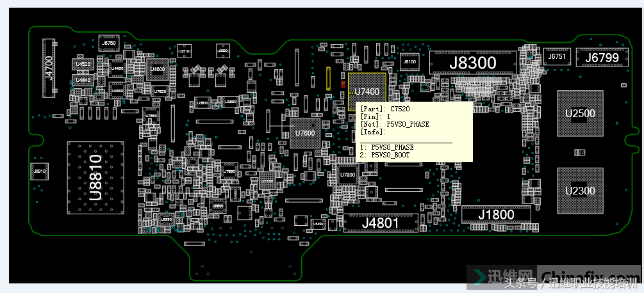Click the J8300 connector
This screenshot has height=293, width=644.
[x=473, y=63]
